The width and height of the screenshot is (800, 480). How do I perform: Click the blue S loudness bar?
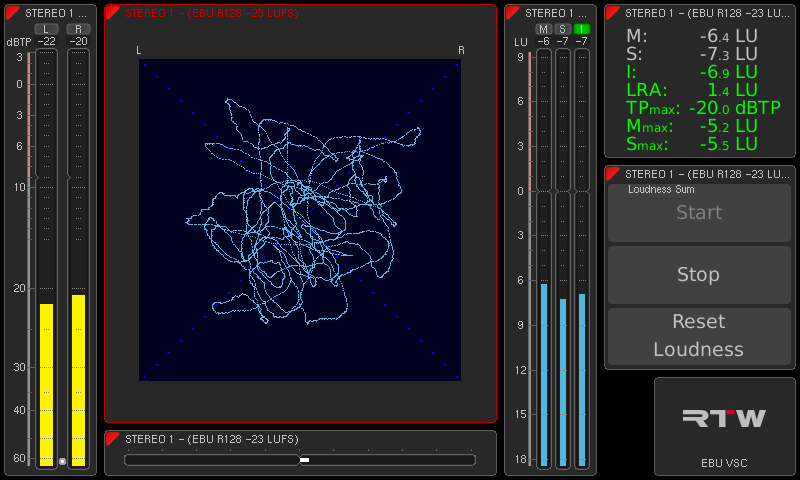[563, 383]
